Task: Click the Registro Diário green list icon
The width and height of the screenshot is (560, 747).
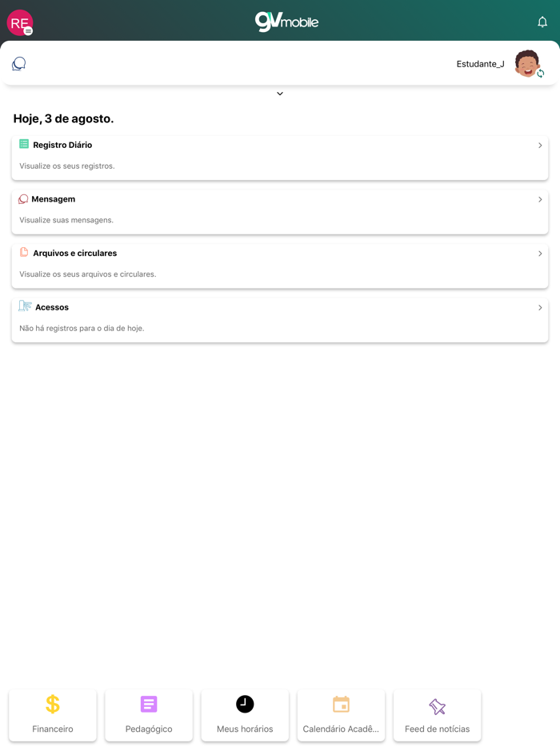Action: tap(23, 145)
